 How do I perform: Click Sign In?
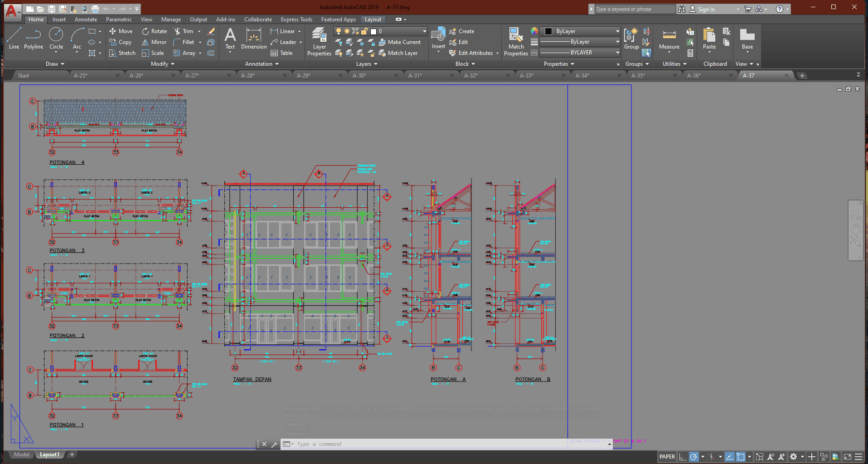click(x=706, y=9)
